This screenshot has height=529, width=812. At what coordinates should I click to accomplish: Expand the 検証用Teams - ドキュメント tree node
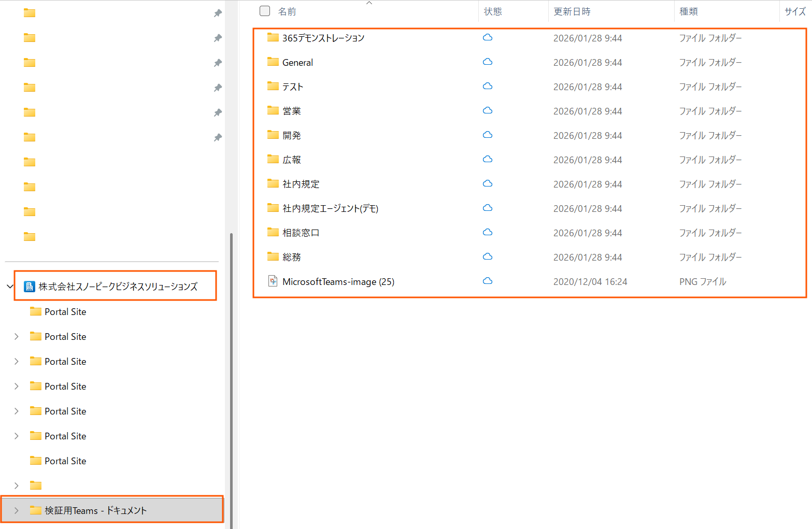click(x=17, y=510)
